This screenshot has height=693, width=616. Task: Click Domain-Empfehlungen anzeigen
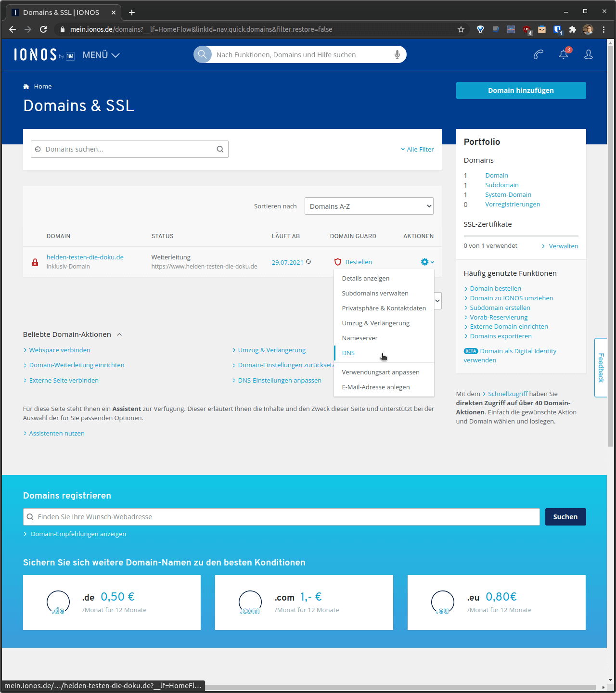78,534
